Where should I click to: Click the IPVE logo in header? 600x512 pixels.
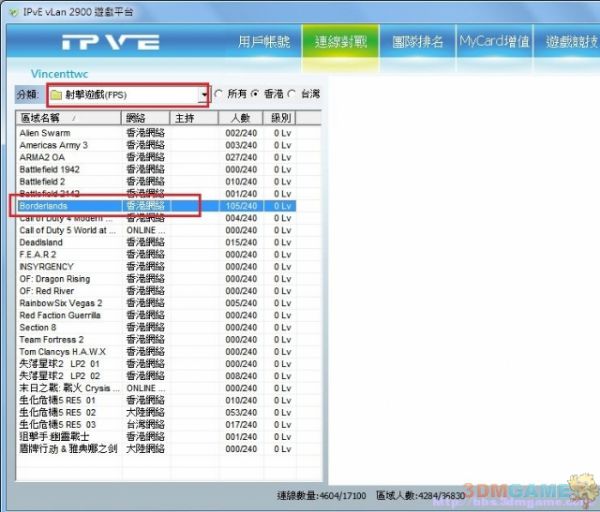[x=109, y=43]
